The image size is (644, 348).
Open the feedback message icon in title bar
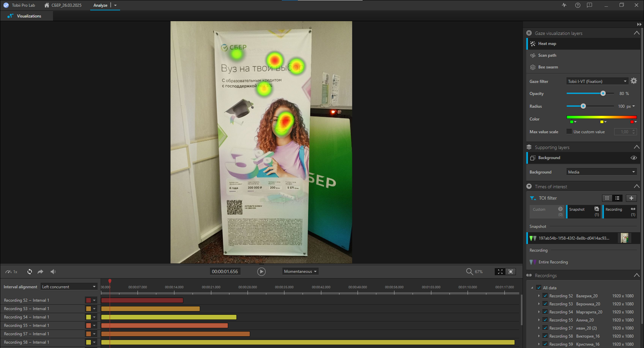589,5
